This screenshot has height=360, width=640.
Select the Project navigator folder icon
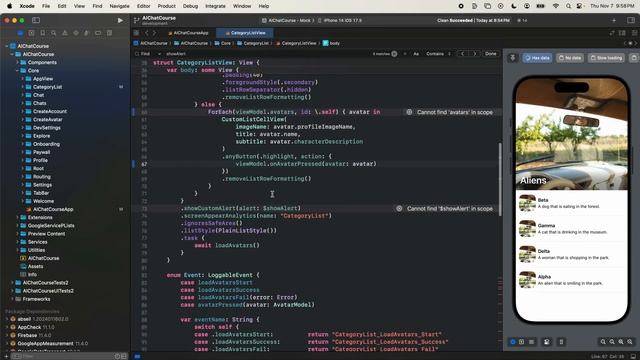20,33
